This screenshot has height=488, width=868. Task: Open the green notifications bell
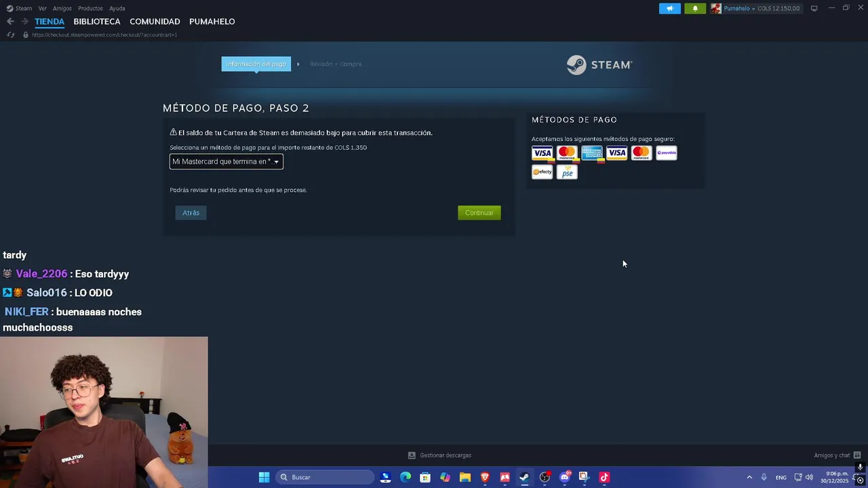[x=695, y=8]
